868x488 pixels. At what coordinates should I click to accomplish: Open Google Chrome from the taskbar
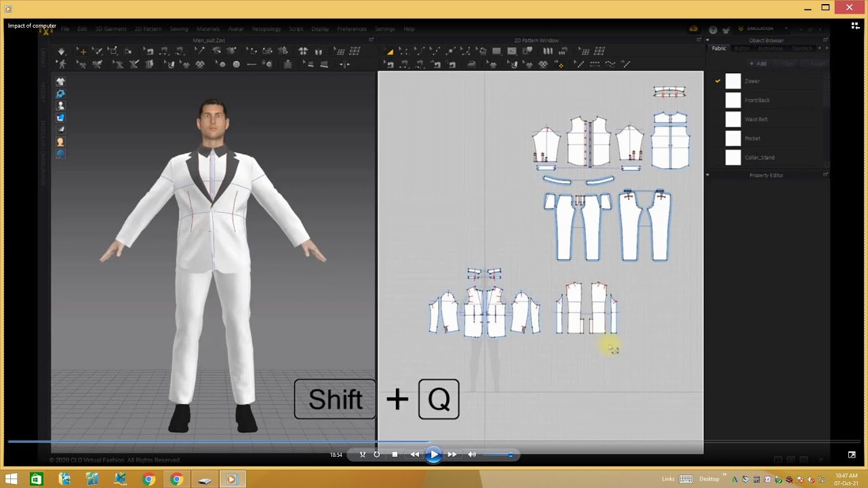pos(149,479)
